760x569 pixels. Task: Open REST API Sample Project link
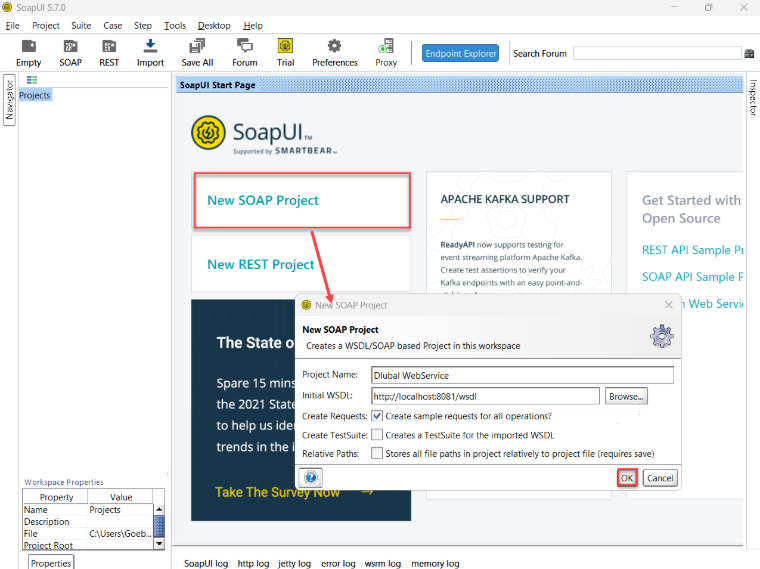pos(692,250)
